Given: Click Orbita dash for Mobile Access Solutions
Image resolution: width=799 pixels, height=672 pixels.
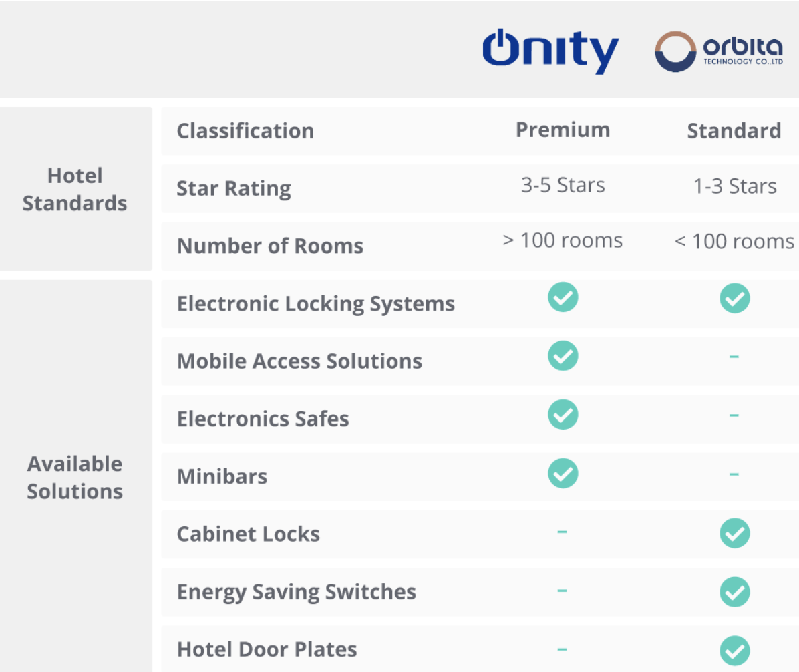Looking at the screenshot, I should pos(734,357).
